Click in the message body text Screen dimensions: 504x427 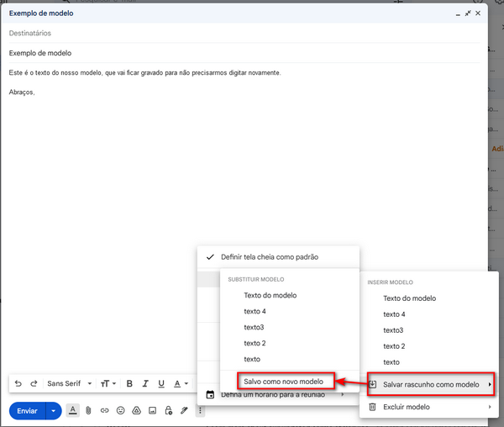pos(144,72)
